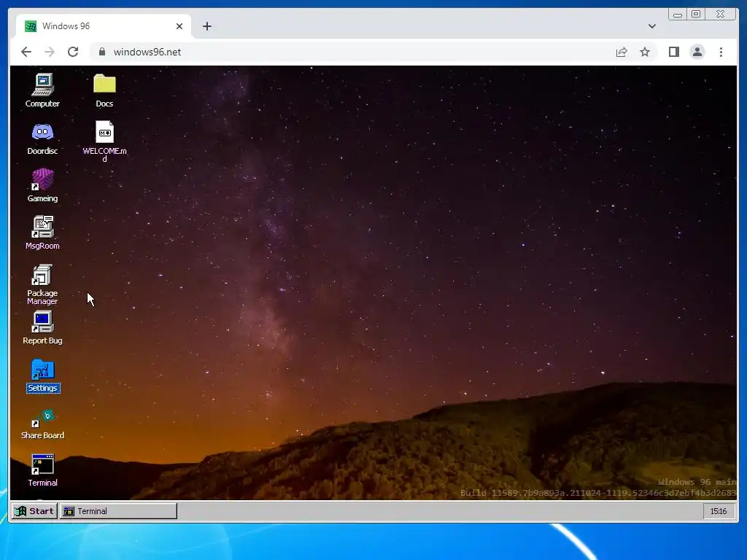The height and width of the screenshot is (560, 747).
Task: Go back using browser back arrow
Action: click(26, 52)
